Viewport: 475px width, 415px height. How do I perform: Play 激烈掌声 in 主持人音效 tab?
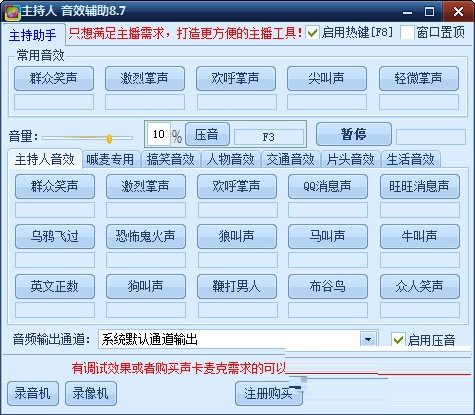[146, 186]
